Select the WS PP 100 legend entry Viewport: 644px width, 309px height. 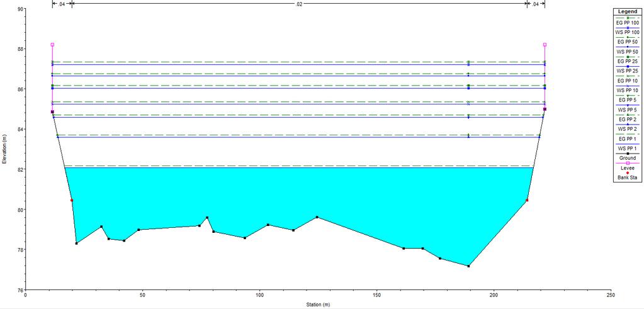[x=628, y=32]
